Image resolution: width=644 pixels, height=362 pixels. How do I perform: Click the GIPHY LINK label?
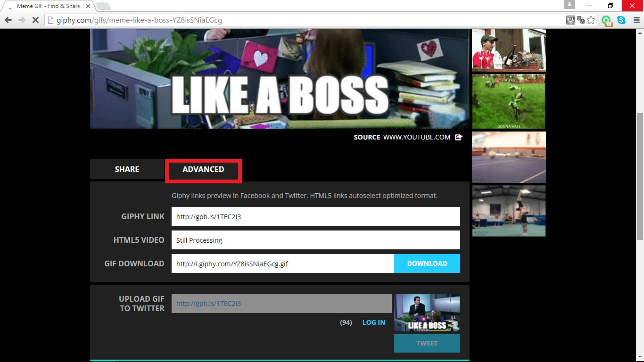(x=143, y=216)
